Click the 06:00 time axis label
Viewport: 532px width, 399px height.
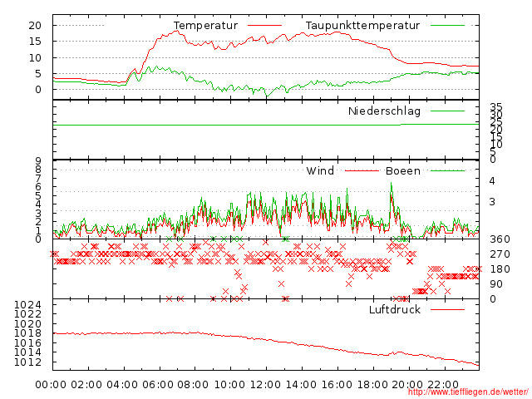158,385
